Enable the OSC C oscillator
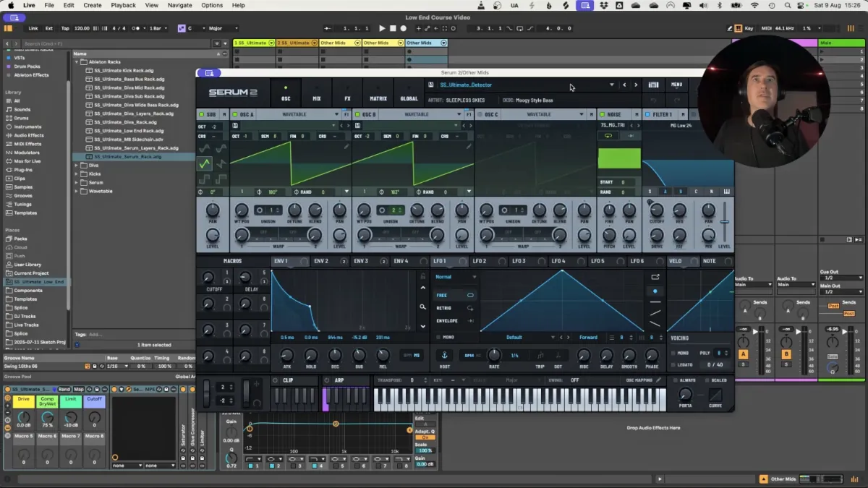868x488 pixels. click(x=480, y=114)
